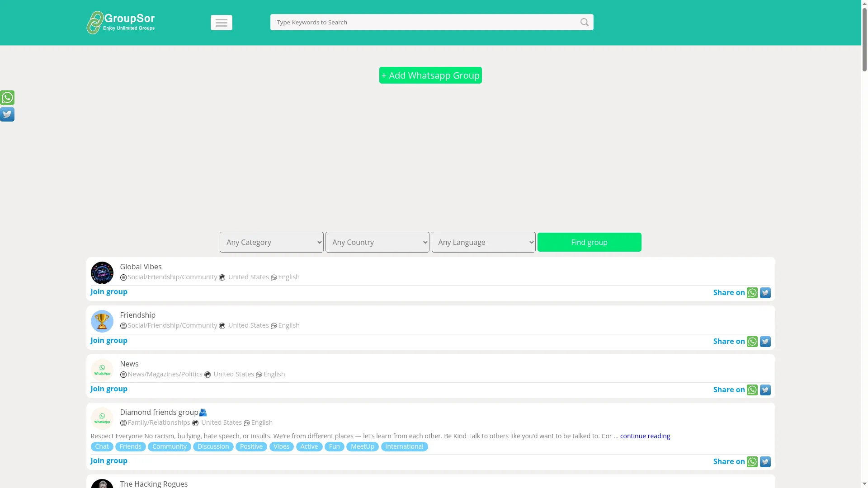Share News group on WhatsApp

coord(752,390)
